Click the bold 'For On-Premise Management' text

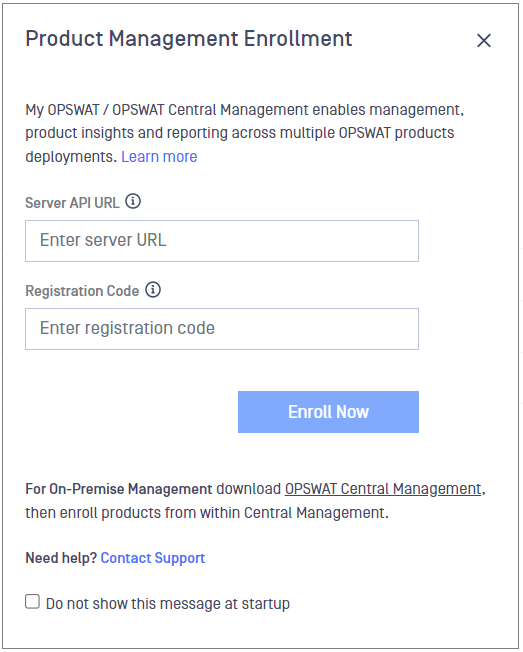pos(119,489)
